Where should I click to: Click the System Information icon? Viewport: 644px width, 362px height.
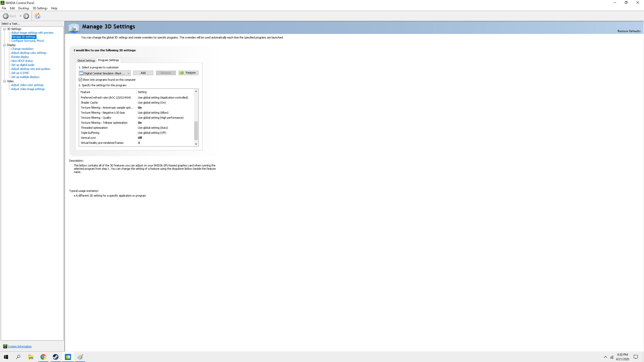[5, 346]
